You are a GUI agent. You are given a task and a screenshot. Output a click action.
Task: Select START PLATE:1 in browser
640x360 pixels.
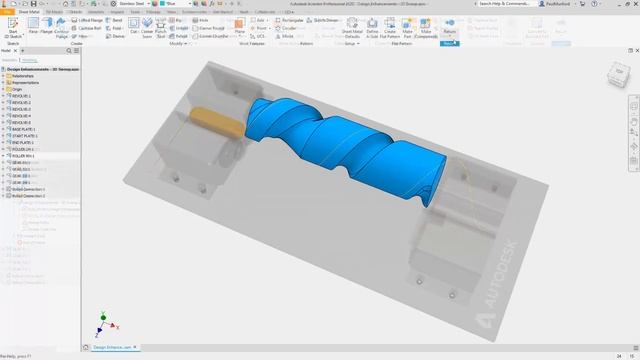tap(24, 136)
